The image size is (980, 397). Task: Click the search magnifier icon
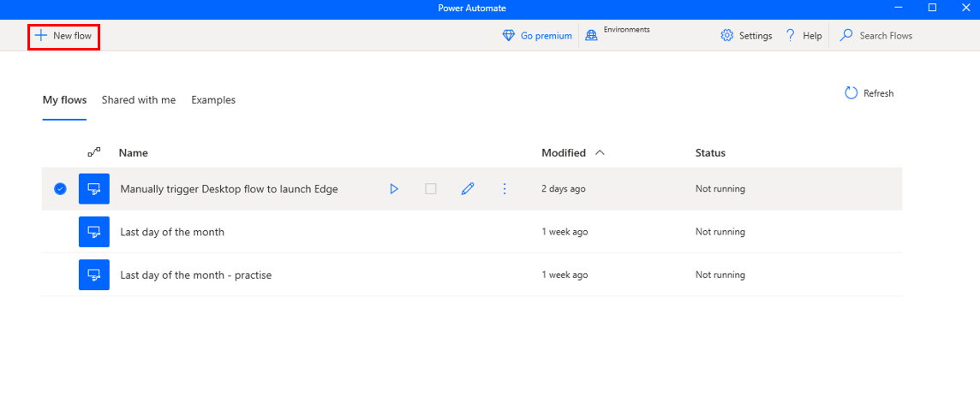846,36
